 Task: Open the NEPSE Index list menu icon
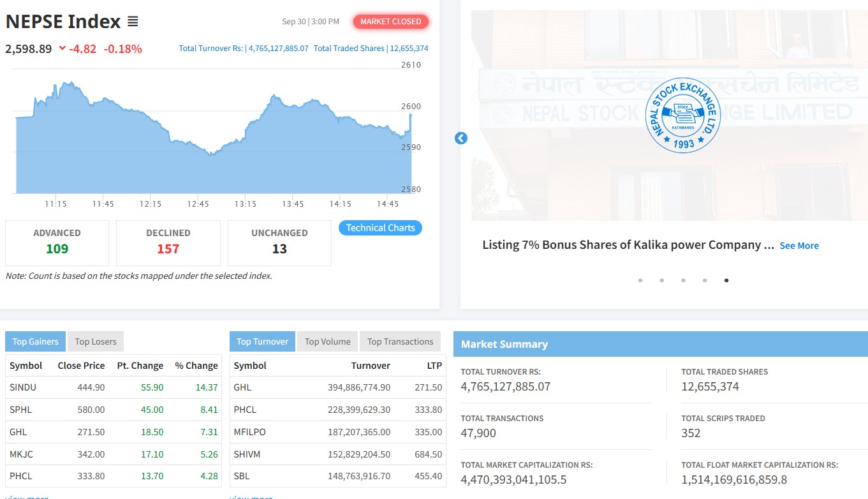pyautogui.click(x=133, y=22)
